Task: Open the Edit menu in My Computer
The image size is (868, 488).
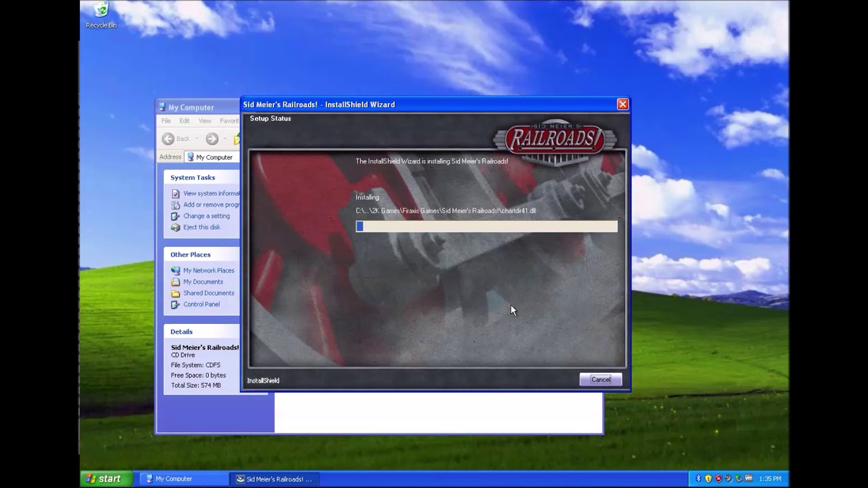Action: [184, 121]
